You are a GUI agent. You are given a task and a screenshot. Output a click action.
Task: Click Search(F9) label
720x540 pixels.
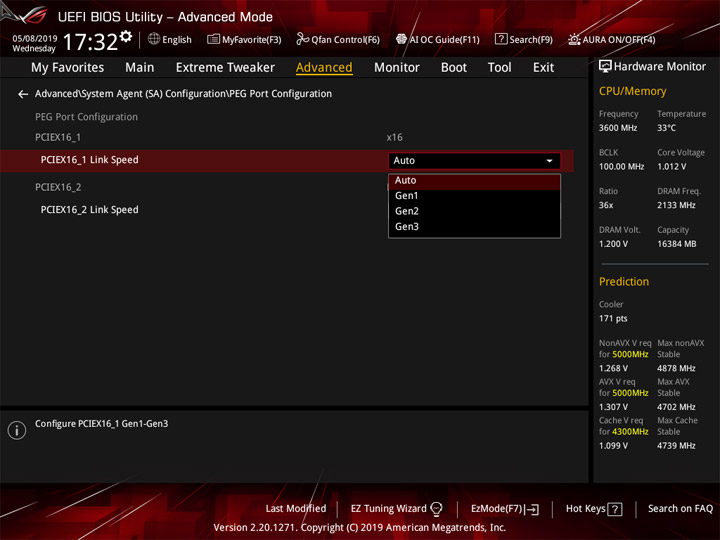click(x=531, y=40)
